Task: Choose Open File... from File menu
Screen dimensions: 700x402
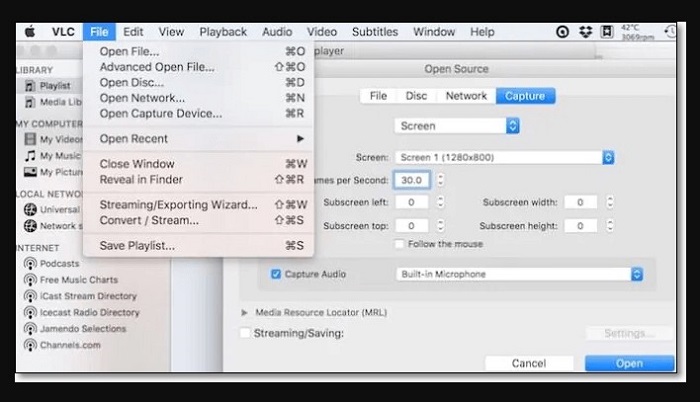Action: click(x=198, y=51)
